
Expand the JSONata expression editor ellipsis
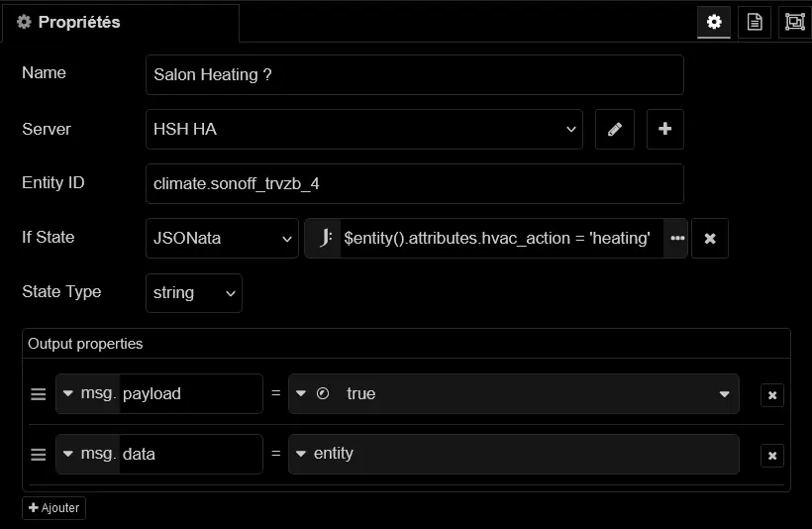(x=677, y=239)
